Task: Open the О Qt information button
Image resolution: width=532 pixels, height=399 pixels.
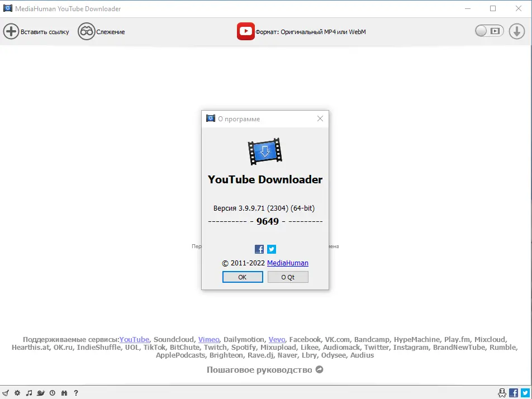Action: point(288,277)
